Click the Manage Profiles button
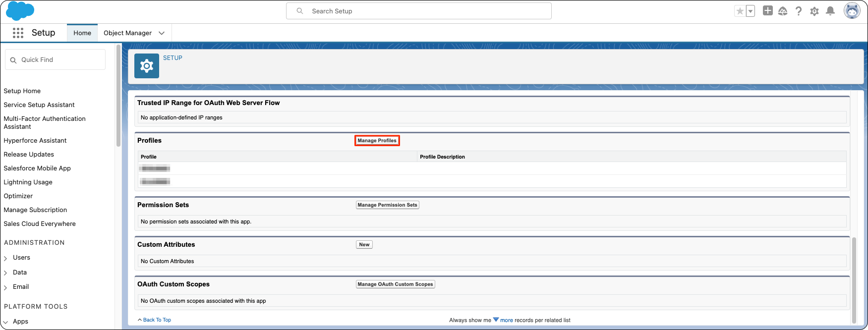 coord(377,141)
